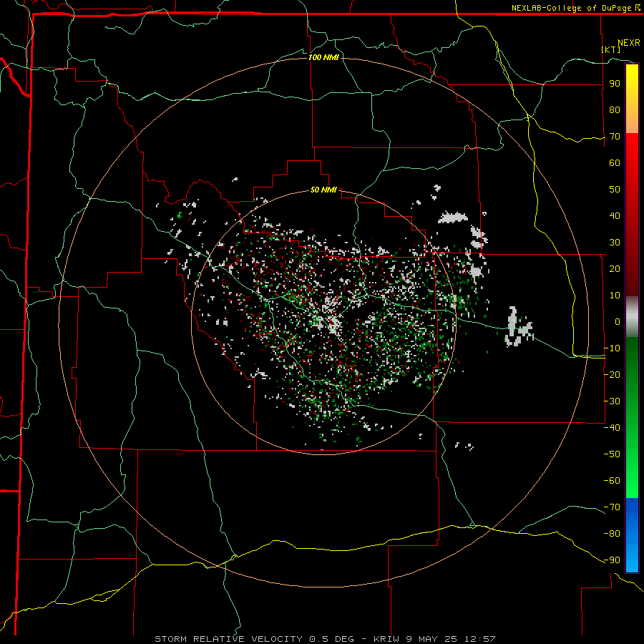This screenshot has height=644, width=644.
Task: Click the large gray echo blob east of radar
Action: click(x=518, y=327)
